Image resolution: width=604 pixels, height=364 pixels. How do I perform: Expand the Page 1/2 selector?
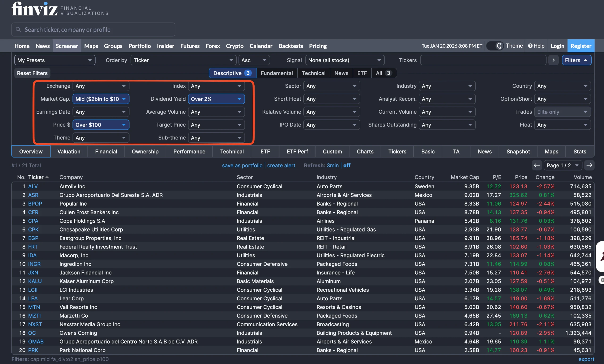tap(562, 165)
